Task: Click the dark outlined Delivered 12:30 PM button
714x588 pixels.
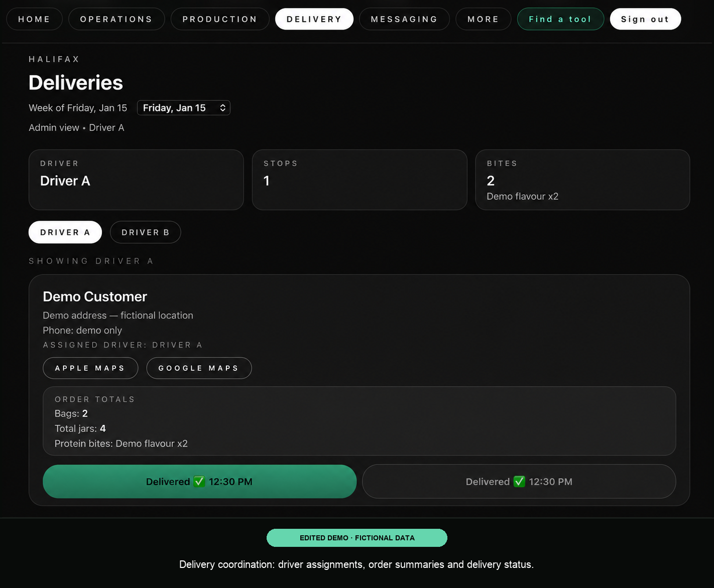Action: point(519,482)
